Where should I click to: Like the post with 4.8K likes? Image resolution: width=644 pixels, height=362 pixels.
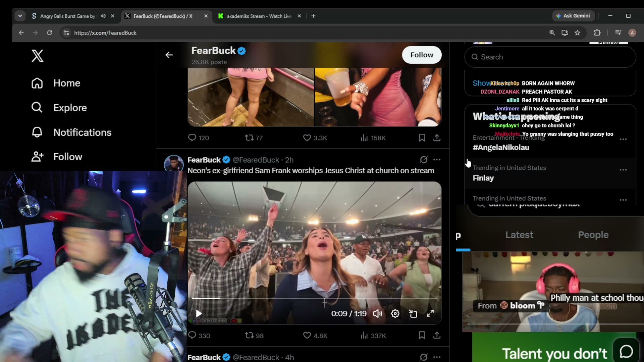(315, 336)
